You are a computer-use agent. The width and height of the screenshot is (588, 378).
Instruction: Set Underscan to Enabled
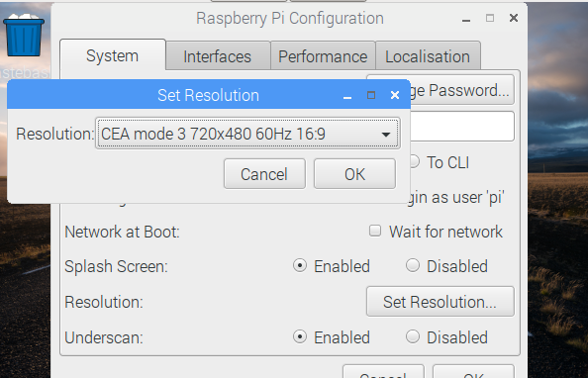300,336
